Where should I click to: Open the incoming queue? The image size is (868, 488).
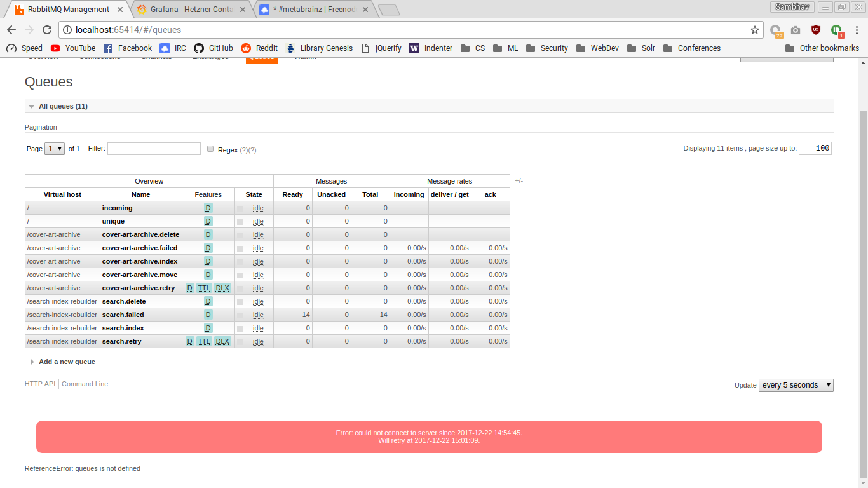[x=117, y=208]
